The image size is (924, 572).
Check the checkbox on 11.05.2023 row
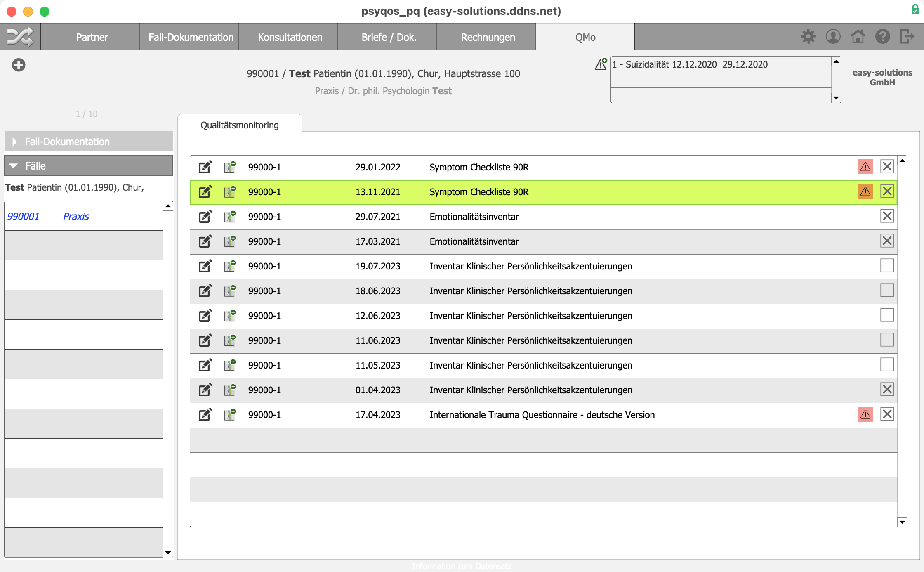(x=887, y=364)
